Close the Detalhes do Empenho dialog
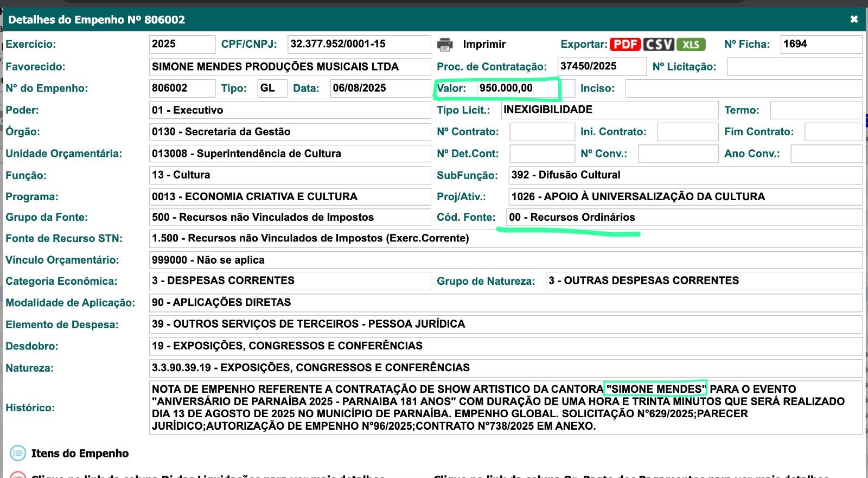Screen dimensions: 868x478 854,20
